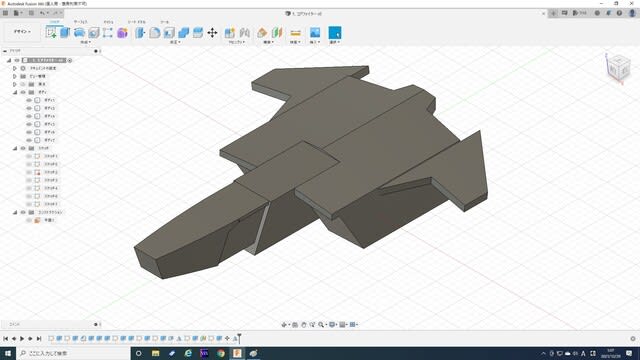Open the Comments (コメント) panel
The width and height of the screenshot is (640, 360).
click(15, 324)
